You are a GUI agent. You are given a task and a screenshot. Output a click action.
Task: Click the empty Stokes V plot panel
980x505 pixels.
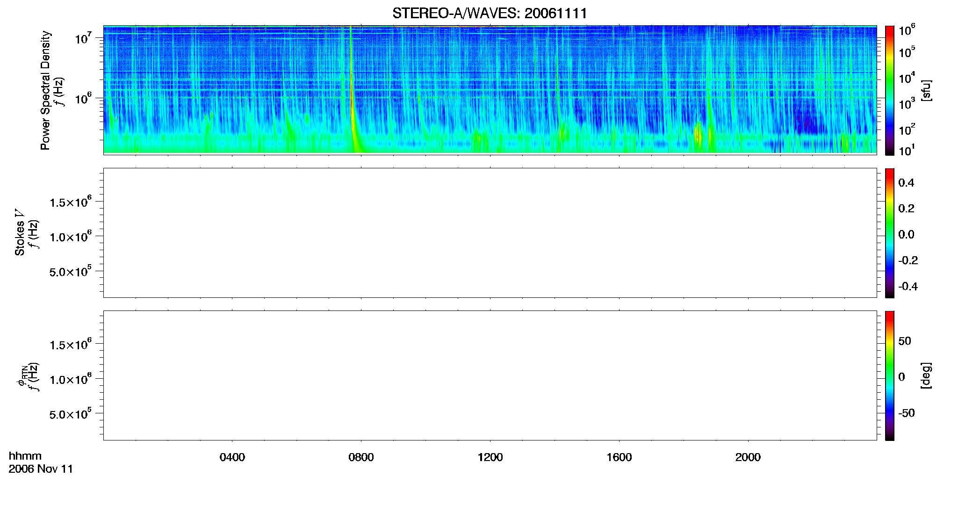tap(490, 233)
